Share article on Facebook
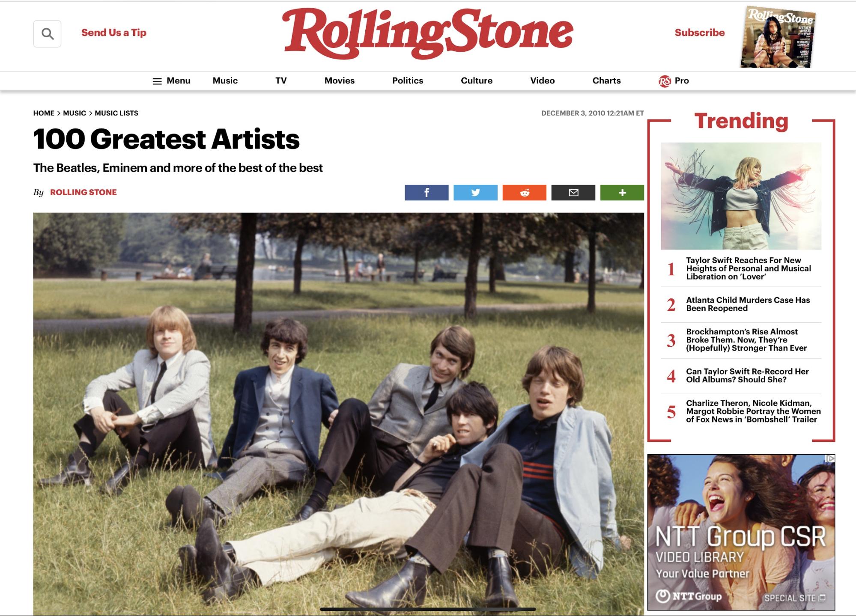The width and height of the screenshot is (856, 616). coord(427,193)
